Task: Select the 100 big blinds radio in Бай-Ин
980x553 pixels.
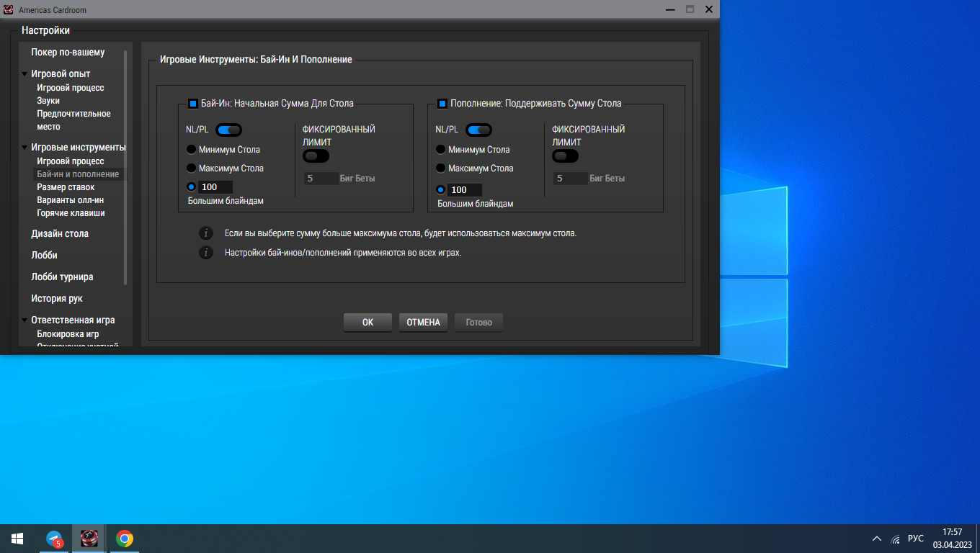Action: click(x=191, y=187)
